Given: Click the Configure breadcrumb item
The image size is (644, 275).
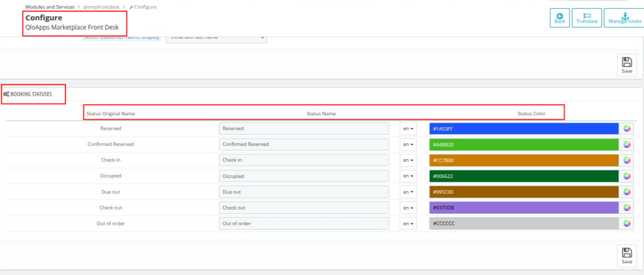Looking at the screenshot, I should (x=143, y=7).
